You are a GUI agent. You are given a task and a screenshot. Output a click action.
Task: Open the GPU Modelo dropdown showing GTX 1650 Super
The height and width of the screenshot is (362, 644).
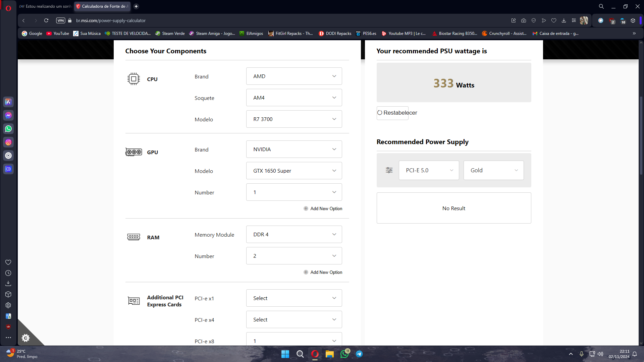click(294, 171)
